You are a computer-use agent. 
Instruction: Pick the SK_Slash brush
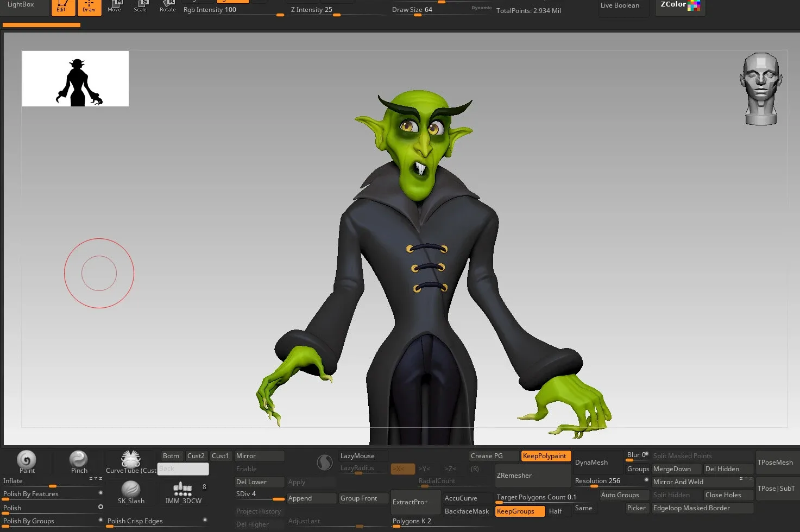[131, 489]
